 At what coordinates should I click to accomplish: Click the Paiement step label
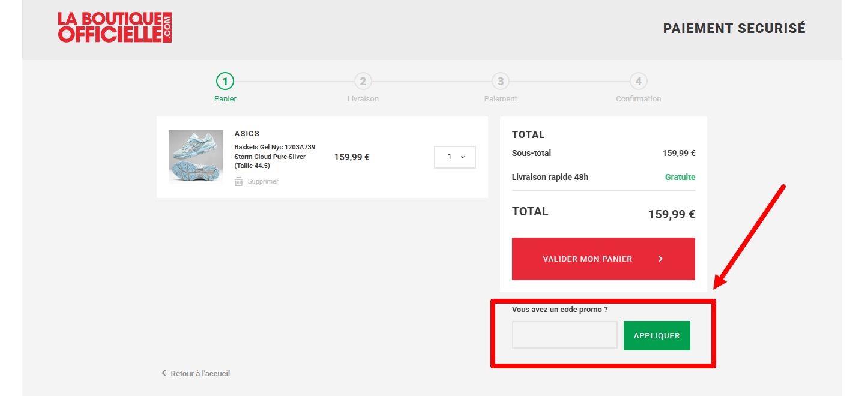pyautogui.click(x=501, y=98)
